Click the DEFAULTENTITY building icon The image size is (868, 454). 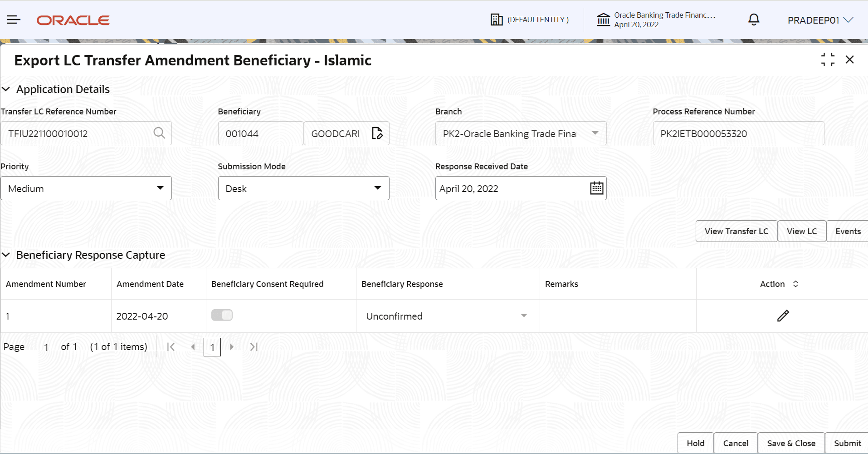[497, 19]
